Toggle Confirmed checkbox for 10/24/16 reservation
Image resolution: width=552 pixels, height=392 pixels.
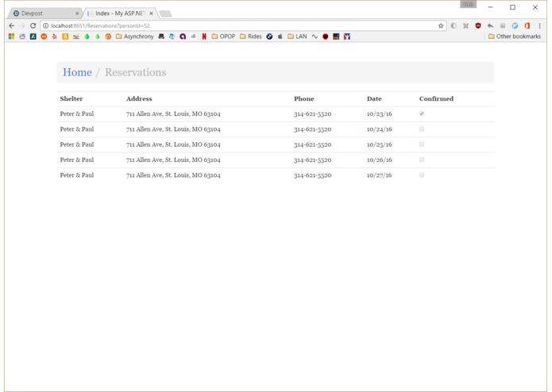pyautogui.click(x=422, y=129)
